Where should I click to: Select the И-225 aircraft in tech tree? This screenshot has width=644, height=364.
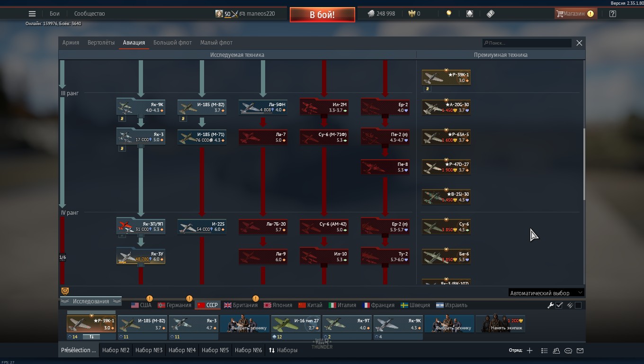click(202, 227)
